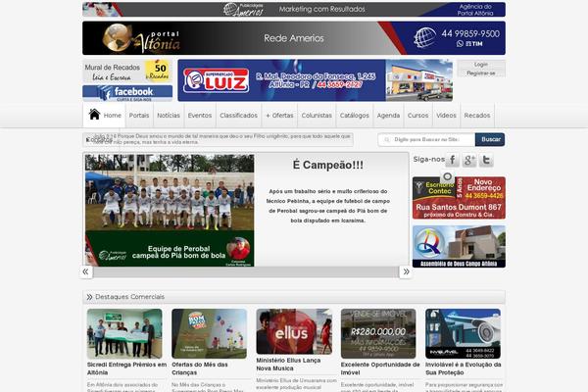Open the Recados menu
588x392 pixels.
[477, 116]
